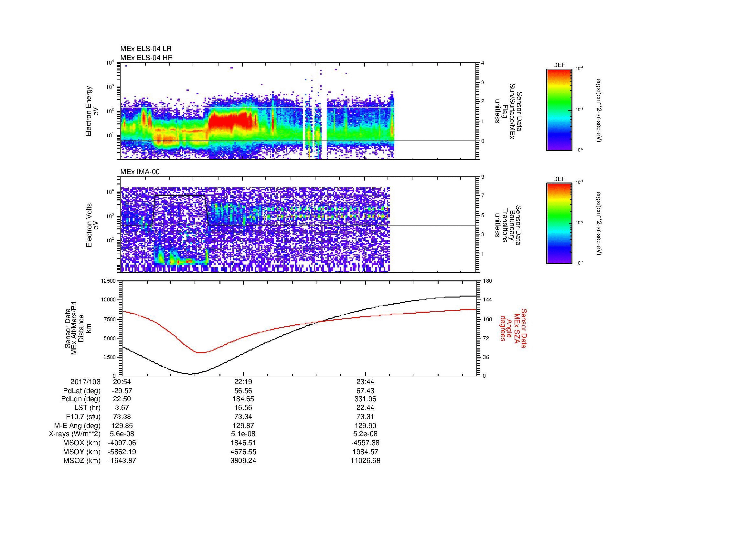
Task: Click the 'F10.7 (sfu)' row label
Action: pos(83,416)
